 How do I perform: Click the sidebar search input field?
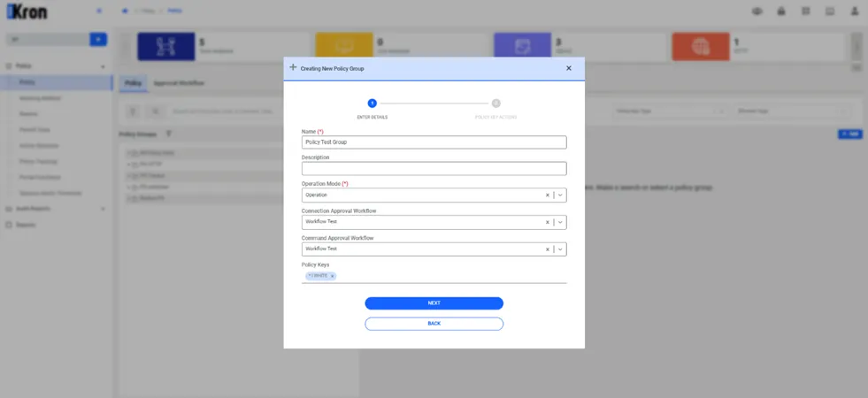[48, 40]
